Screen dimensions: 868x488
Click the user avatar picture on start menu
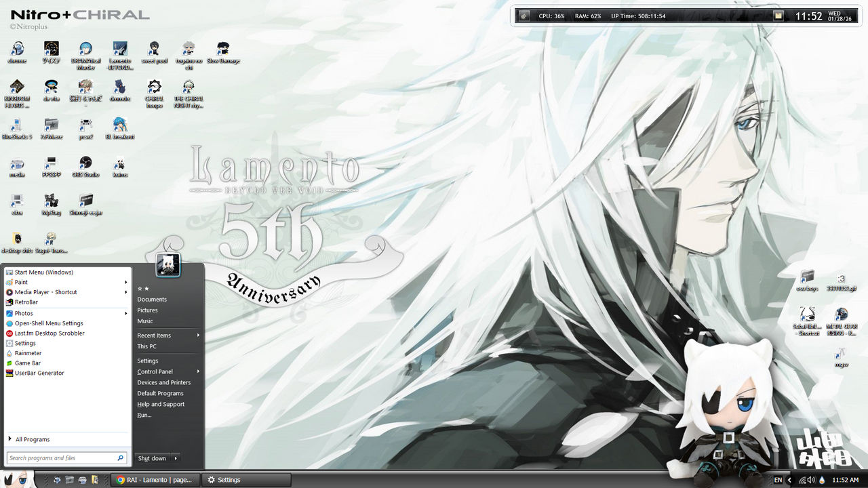coord(167,265)
